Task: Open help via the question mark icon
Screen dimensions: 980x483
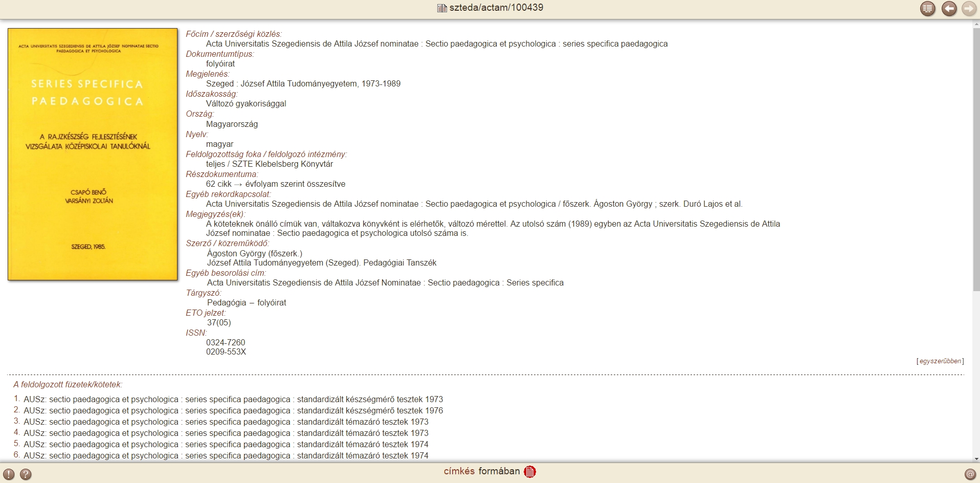Action: tap(26, 474)
